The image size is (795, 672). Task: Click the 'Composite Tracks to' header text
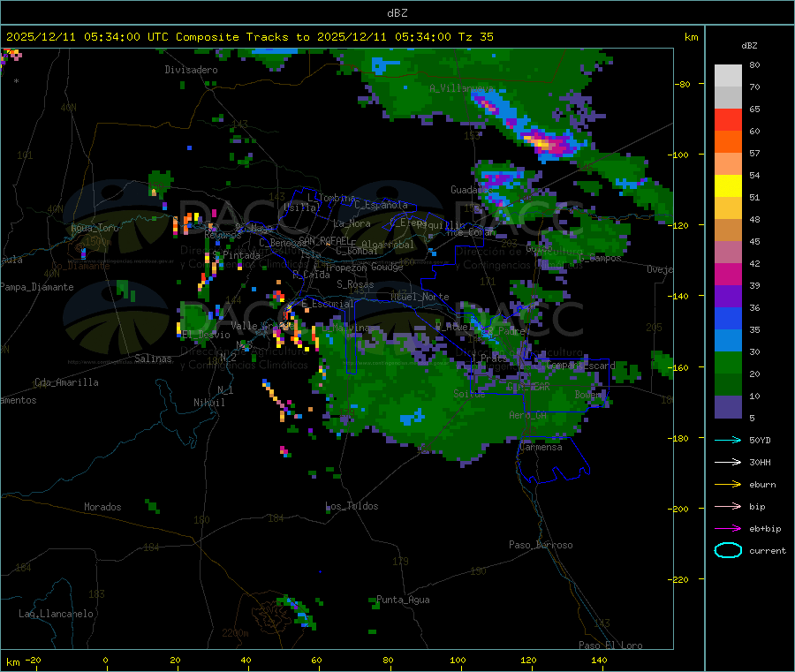pos(242,37)
